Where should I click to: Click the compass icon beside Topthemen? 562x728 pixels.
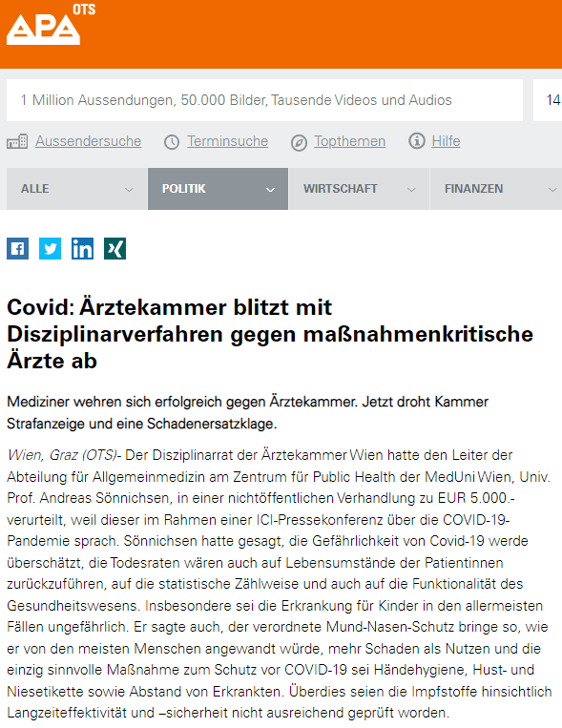point(299,142)
